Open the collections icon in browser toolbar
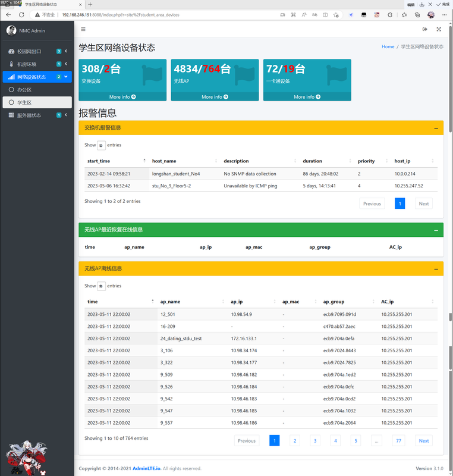The image size is (453, 476). pos(417,14)
